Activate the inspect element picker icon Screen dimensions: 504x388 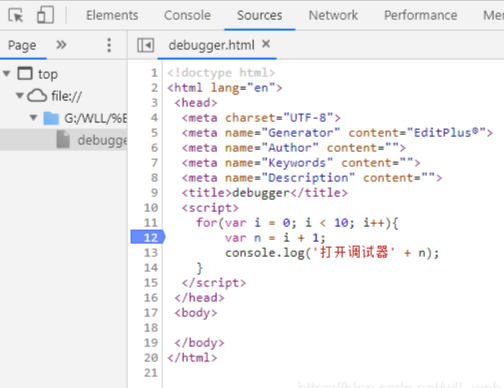pyautogui.click(x=16, y=15)
